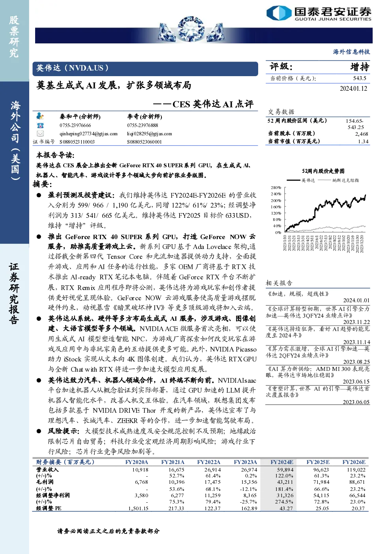
Task: Click FY2024E revenue value 59,894
Action: click(285, 470)
